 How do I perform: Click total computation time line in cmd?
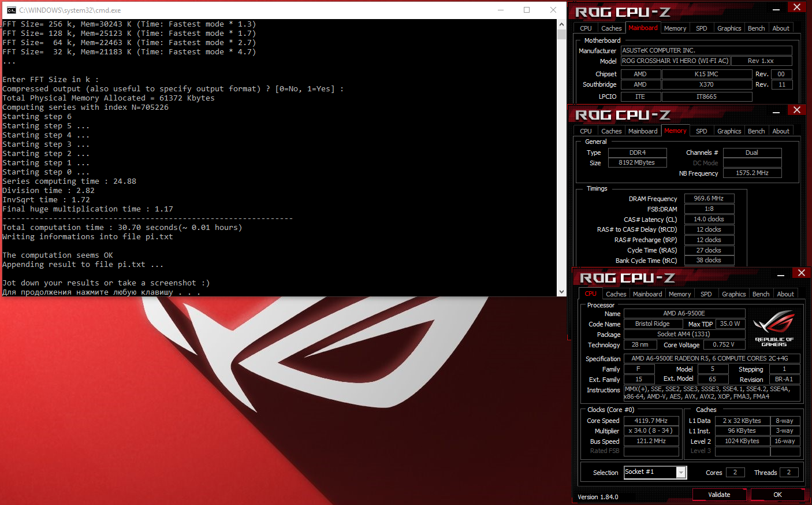[122, 228]
